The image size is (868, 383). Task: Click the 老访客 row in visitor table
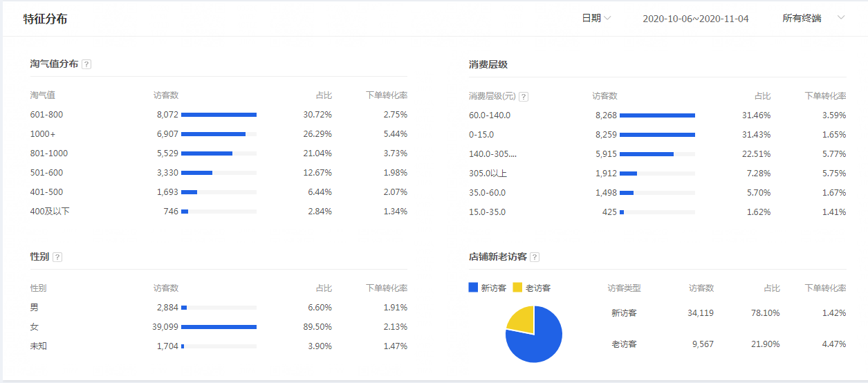726,344
